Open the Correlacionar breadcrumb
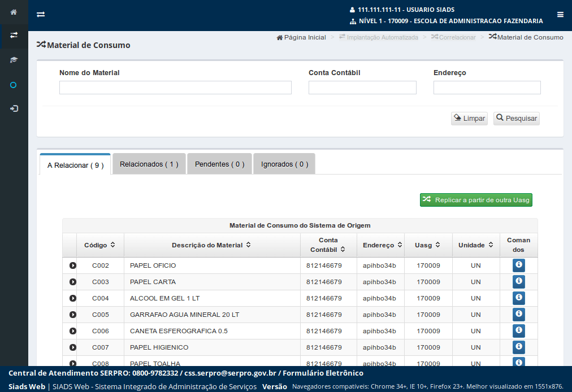The image size is (572, 392). point(453,37)
